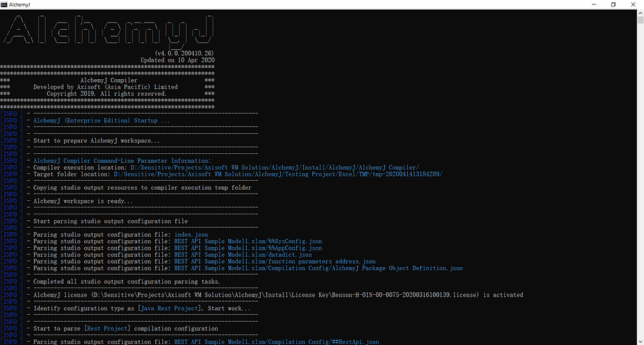Click 'AlchemyJ (Enterprise Edition) Startup ...' line
Image resolution: width=644 pixels, height=345 pixels.
point(102,121)
